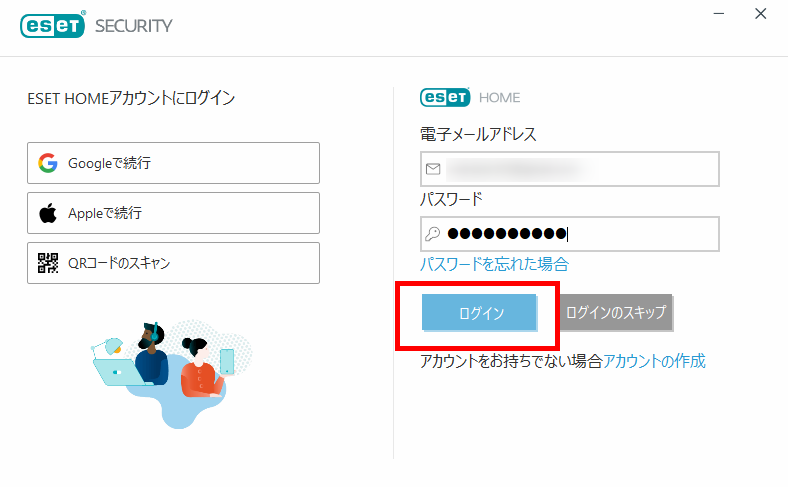This screenshot has width=788, height=487.
Task: Continue with Apple button
Action: point(173,213)
